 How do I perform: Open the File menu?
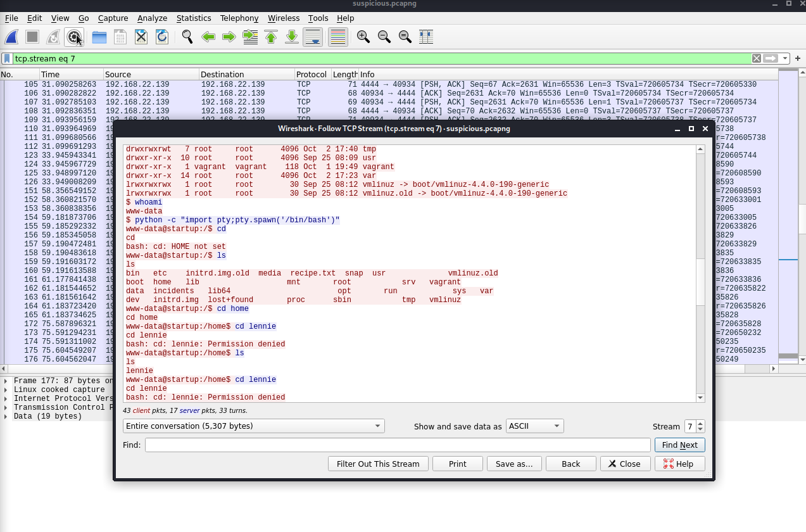11,18
